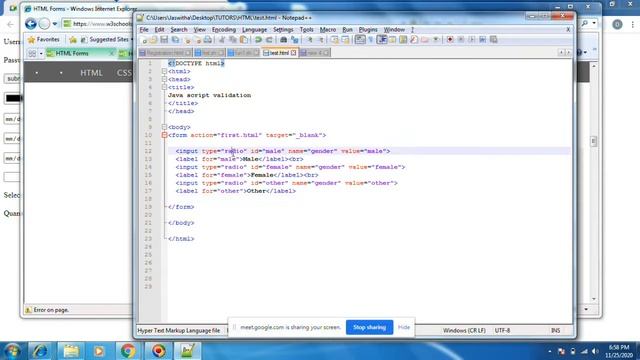The image size is (640, 360).
Task: Create a new file from Notepad++ toolbar
Action: pos(144,40)
